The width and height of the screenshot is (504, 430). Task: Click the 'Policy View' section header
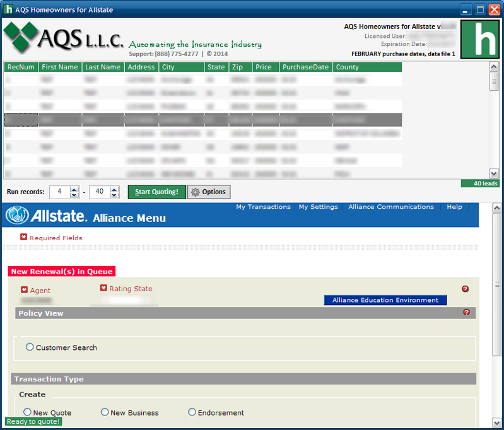(245, 313)
